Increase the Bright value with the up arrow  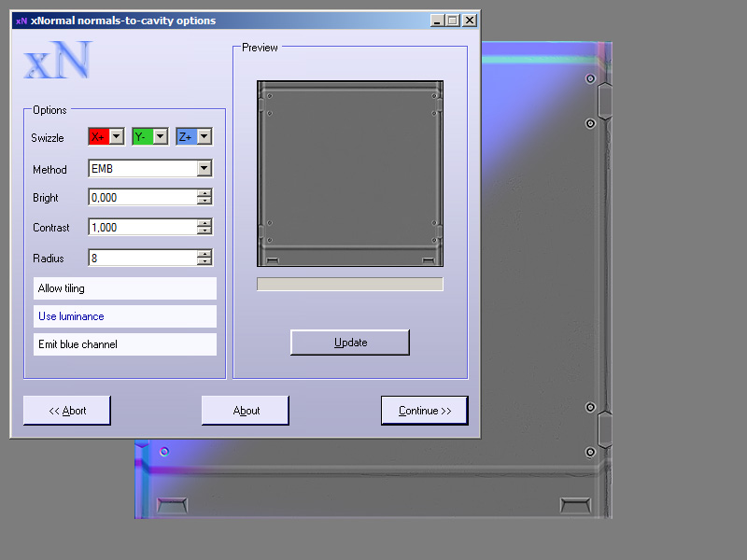coord(204,193)
